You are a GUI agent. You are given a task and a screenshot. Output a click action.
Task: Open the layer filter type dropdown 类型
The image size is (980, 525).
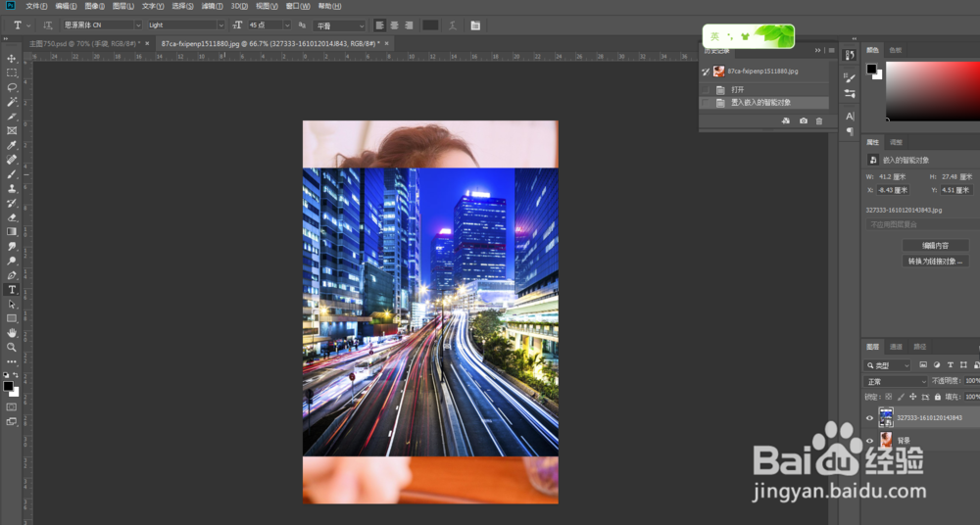pyautogui.click(x=888, y=365)
